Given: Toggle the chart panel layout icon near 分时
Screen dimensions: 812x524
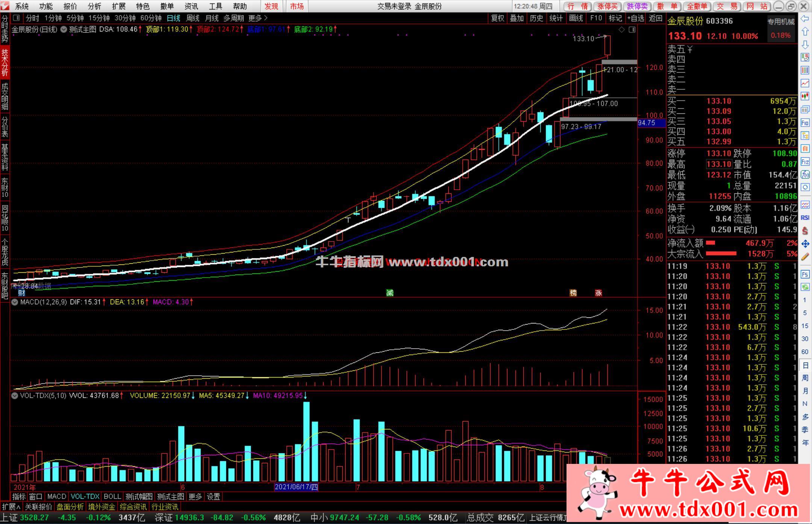Looking at the screenshot, I should (16, 18).
